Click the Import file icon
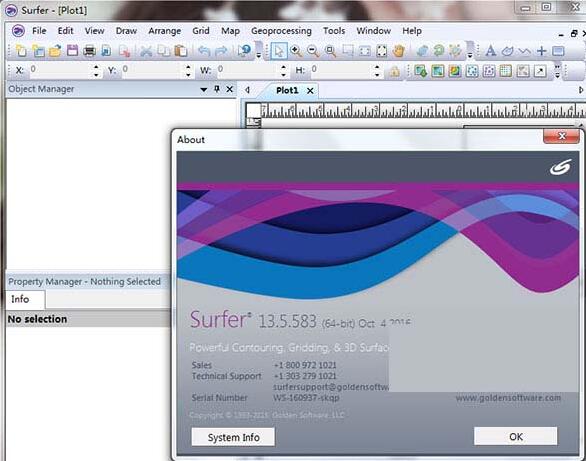This screenshot has height=461, width=586. click(107, 51)
